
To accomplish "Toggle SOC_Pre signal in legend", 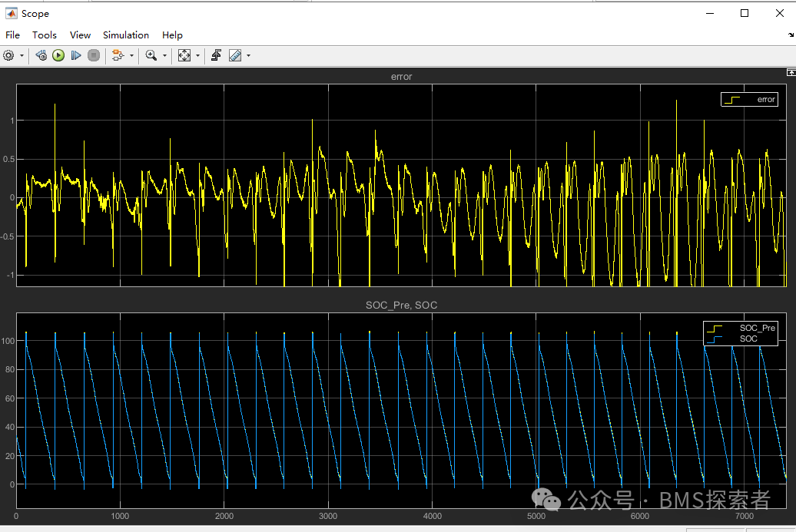I will pos(741,328).
